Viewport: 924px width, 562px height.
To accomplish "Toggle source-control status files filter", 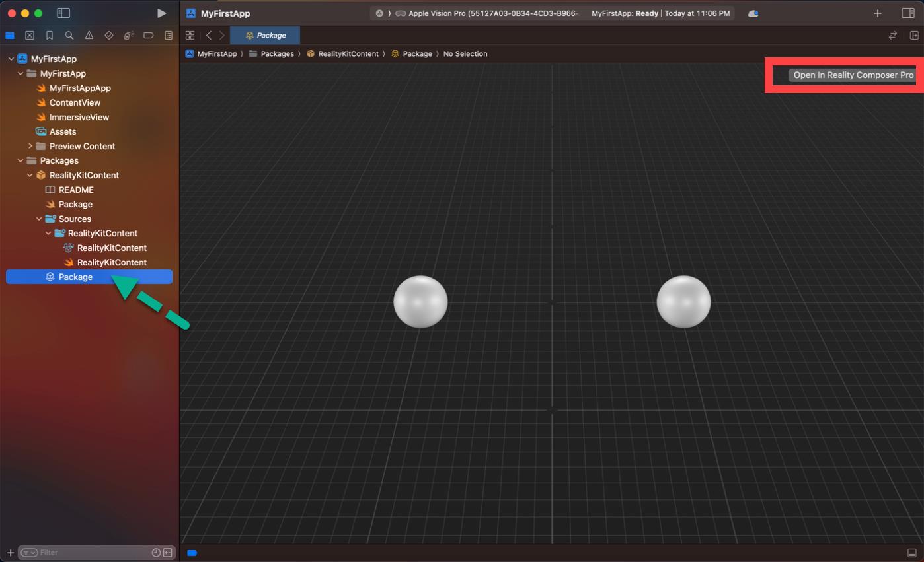I will tap(168, 553).
